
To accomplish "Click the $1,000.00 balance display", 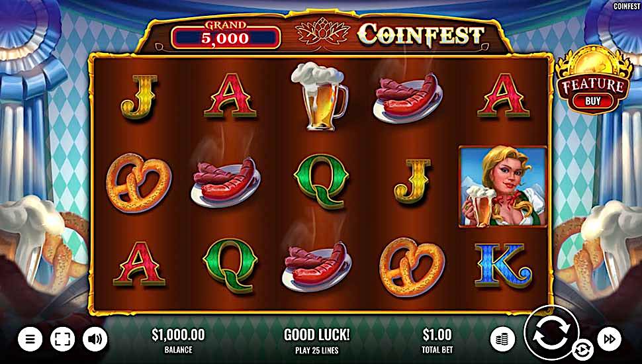I will pos(178,340).
